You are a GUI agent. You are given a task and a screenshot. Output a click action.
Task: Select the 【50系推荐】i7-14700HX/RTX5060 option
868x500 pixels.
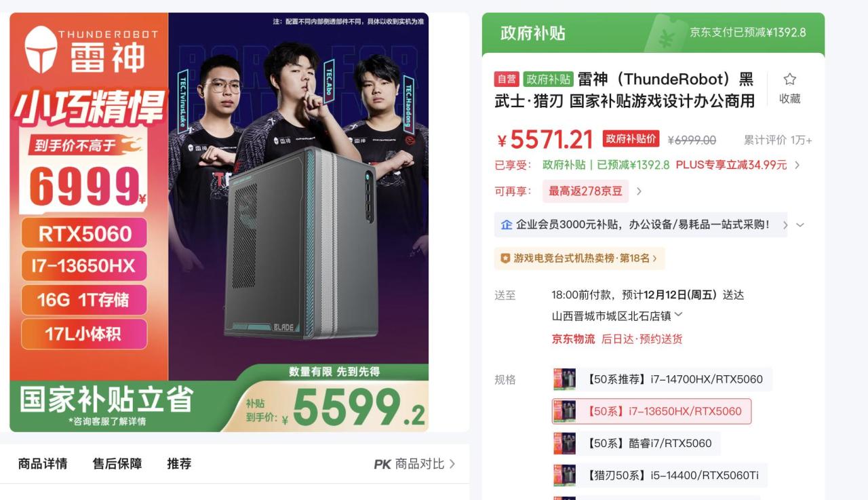point(662,379)
